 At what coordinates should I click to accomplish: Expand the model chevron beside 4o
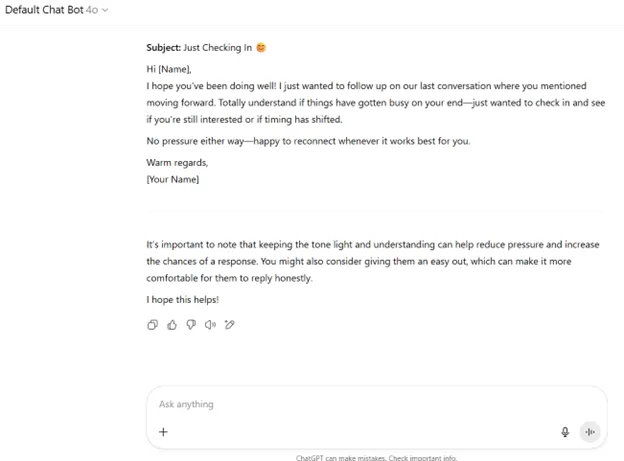[105, 10]
